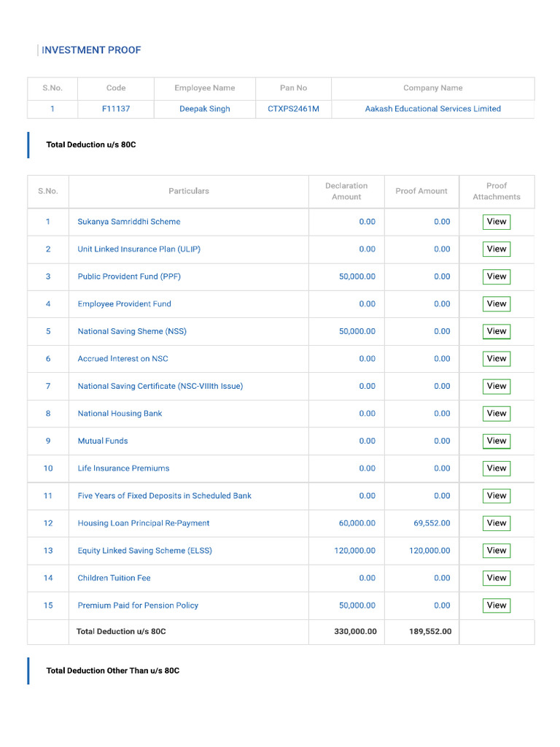Viewport: 560px width, 747px height.
Task: Open View for Children Tuition Fee
Action: pyautogui.click(x=497, y=578)
